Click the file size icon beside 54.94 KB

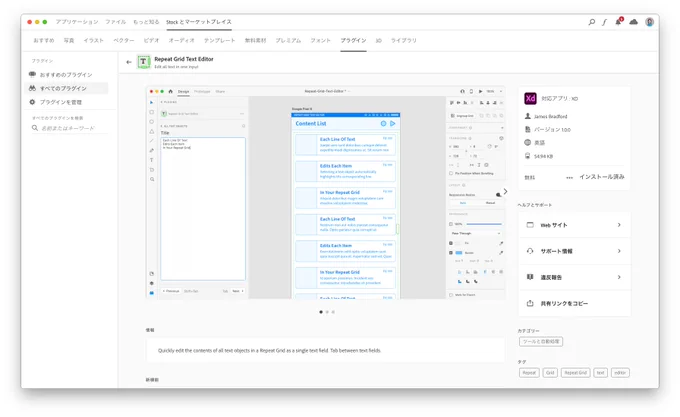528,156
